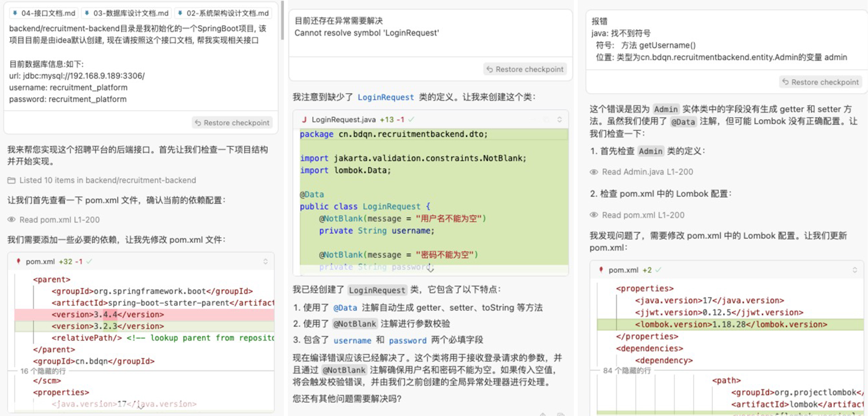Restore checkpoint under the LoginRequest error message
Viewport: 868px width, 416px height.
pyautogui.click(x=525, y=69)
